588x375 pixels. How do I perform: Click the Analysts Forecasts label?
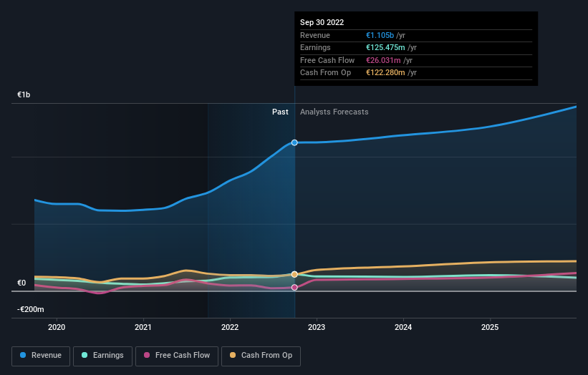334,112
